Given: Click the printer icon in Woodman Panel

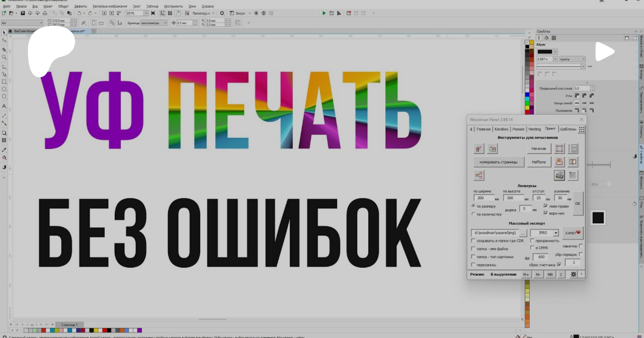Looking at the screenshot, I should tap(559, 175).
